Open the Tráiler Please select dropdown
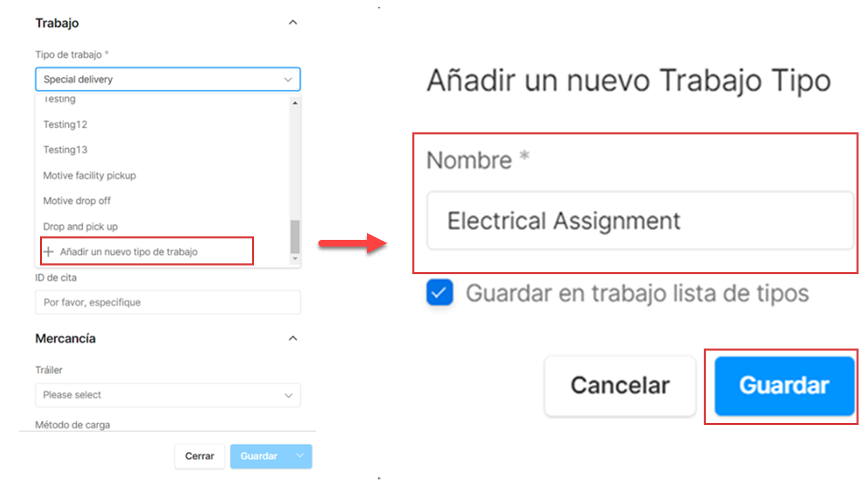Screen dimensions: 868x487 [168, 395]
